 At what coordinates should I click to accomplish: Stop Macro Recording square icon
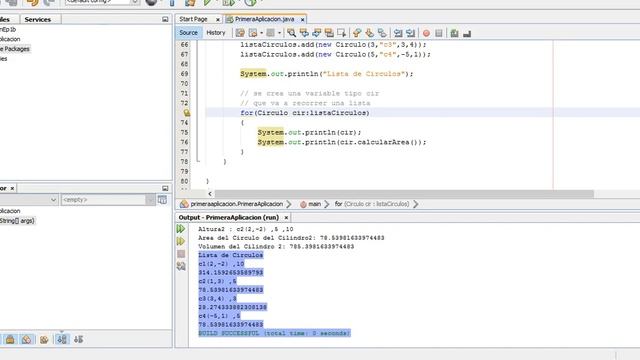pyautogui.click(x=439, y=33)
